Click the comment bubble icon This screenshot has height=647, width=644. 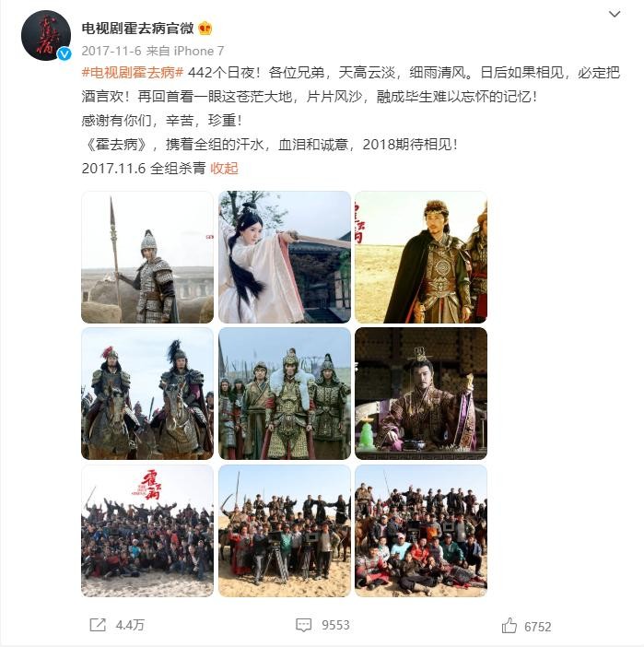(304, 625)
